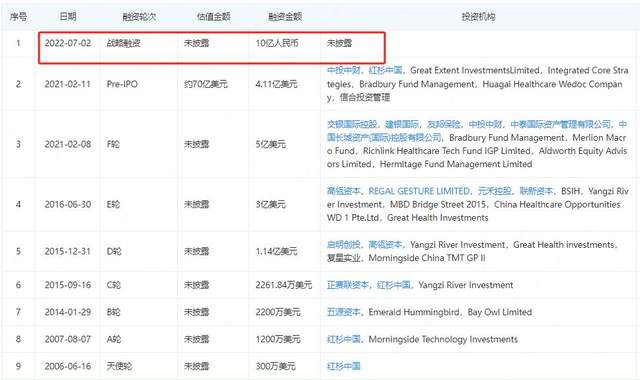Click REGAL GESTURE LIMITED link
Screen dimensions: 640x380
tap(419, 191)
